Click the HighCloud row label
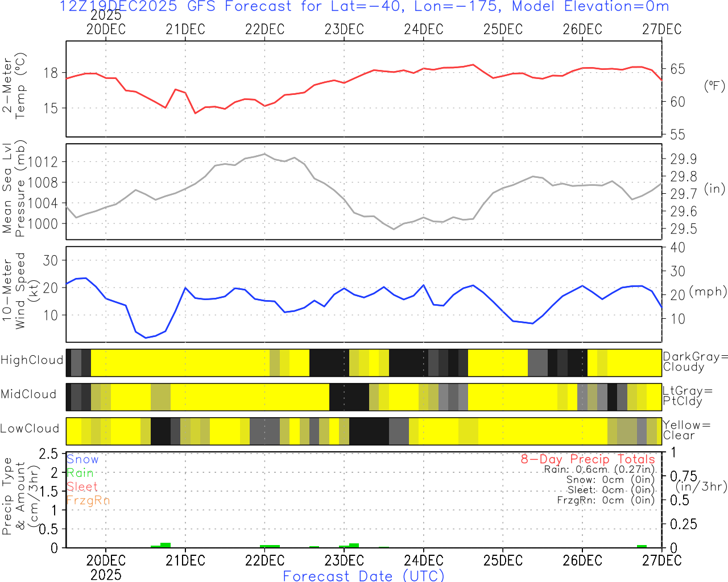 click(32, 360)
